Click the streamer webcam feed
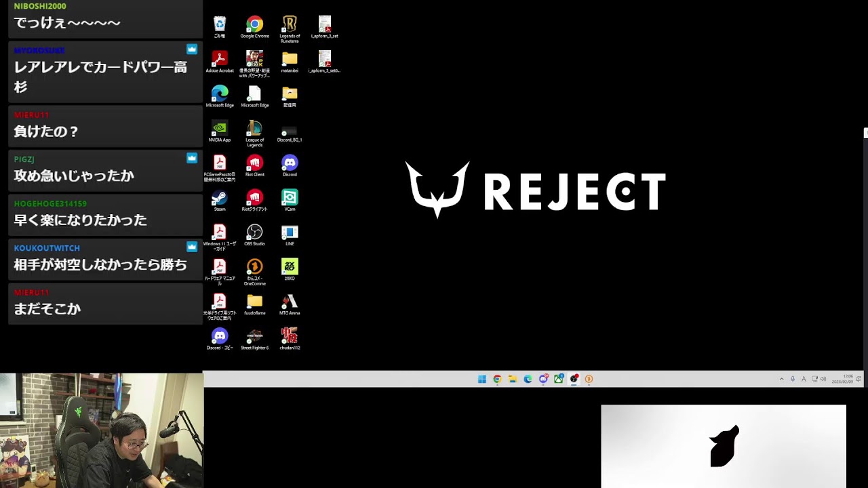868x488 pixels. point(102,430)
